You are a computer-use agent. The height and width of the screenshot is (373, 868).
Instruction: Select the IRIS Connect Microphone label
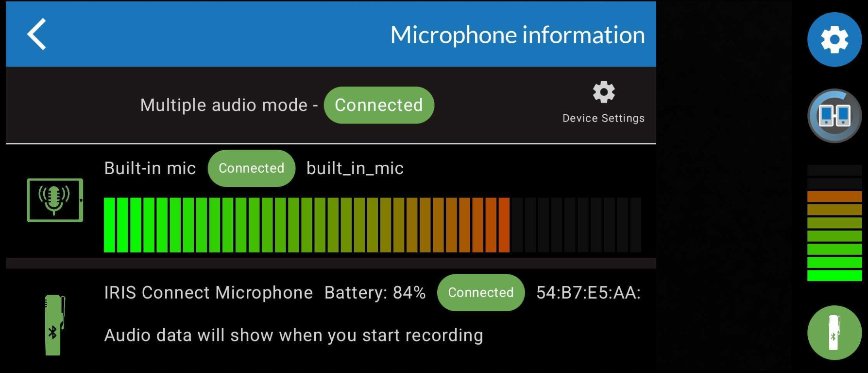[x=208, y=293]
